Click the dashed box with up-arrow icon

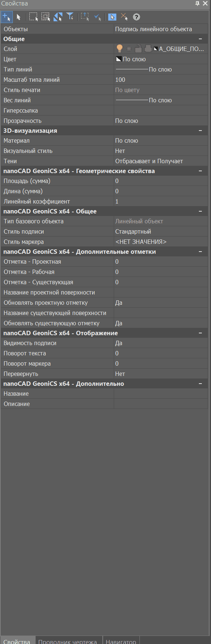pos(85,17)
